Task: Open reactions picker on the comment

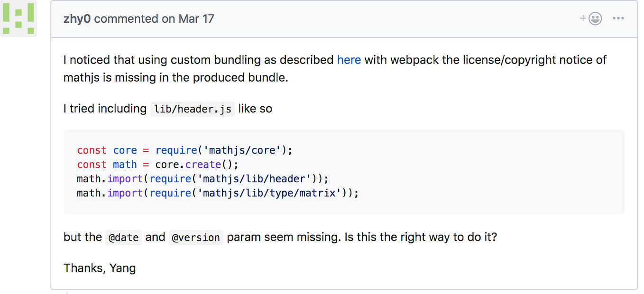Action: (595, 18)
